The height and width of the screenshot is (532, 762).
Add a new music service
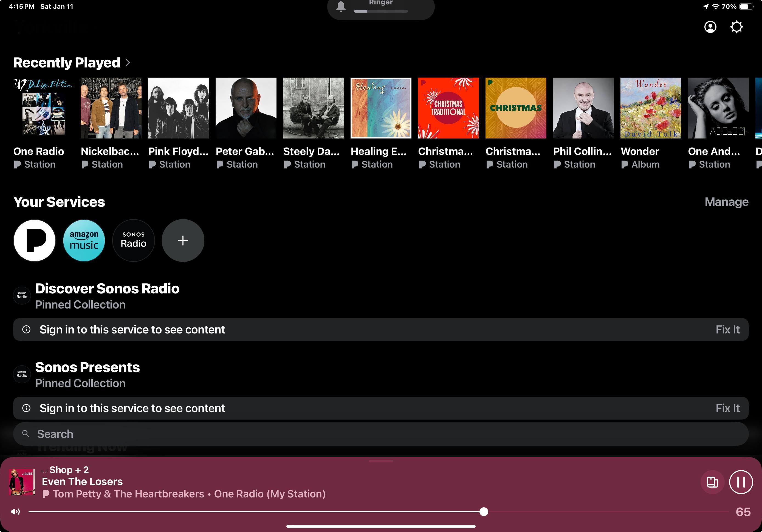[x=183, y=240]
